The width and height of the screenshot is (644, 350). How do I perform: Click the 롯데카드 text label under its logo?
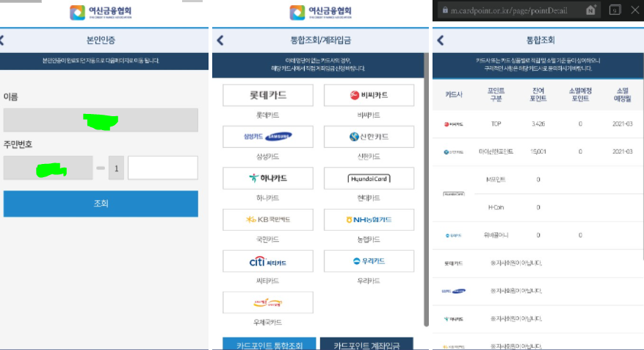click(x=268, y=115)
